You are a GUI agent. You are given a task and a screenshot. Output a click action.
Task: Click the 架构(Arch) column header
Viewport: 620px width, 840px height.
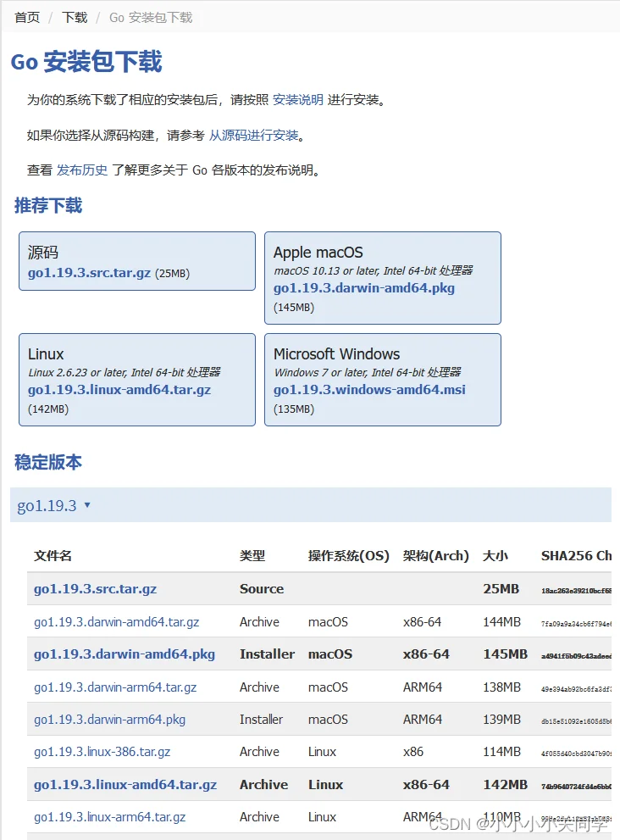pos(436,556)
